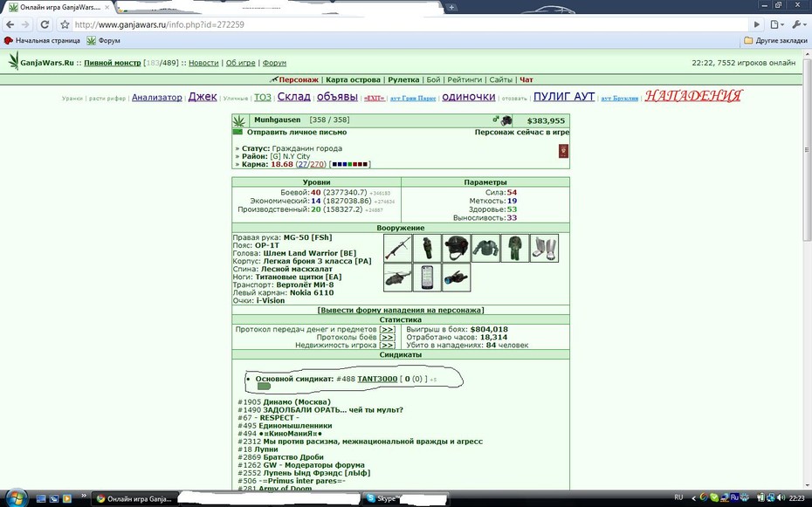Click the Show Desktop quick launch icon

click(x=41, y=499)
